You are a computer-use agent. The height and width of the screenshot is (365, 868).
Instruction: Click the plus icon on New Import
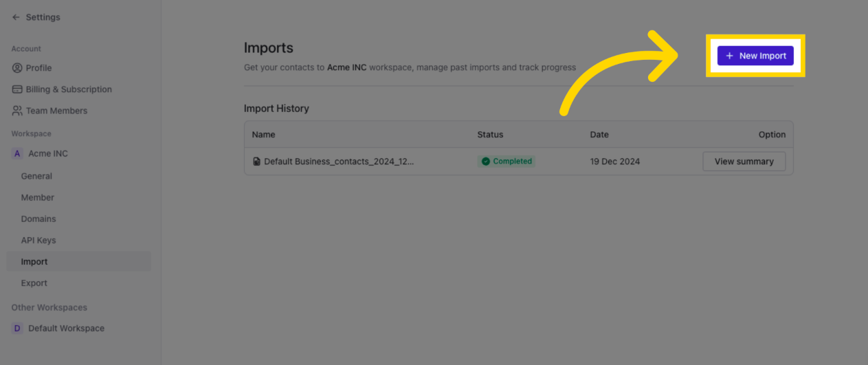click(730, 56)
